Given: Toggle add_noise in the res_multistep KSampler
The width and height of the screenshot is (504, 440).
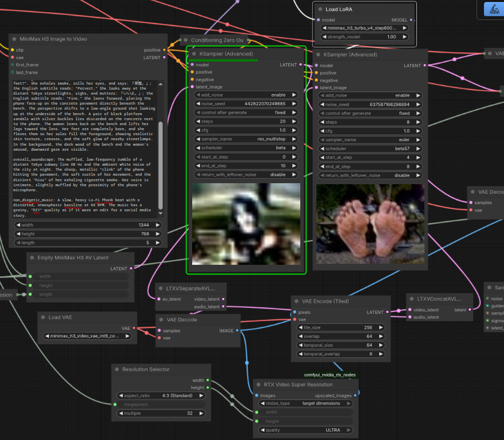Looking at the screenshot, I should (246, 95).
